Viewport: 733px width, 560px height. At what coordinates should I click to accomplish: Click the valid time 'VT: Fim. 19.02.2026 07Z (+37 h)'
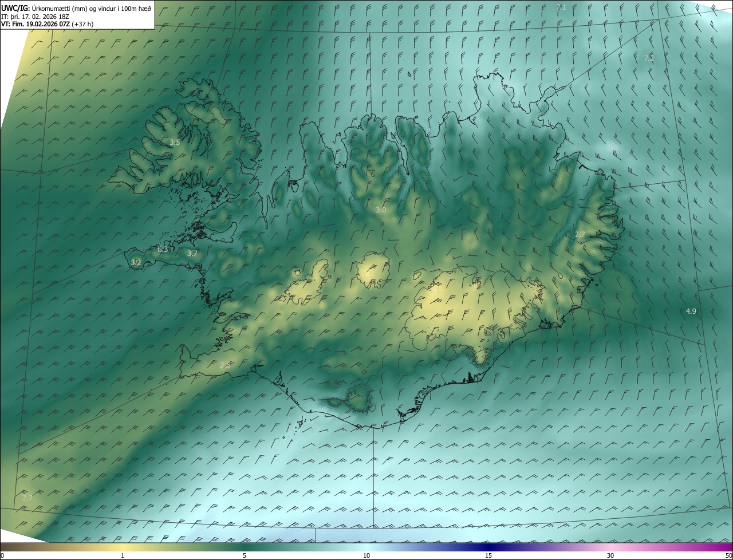[48, 25]
